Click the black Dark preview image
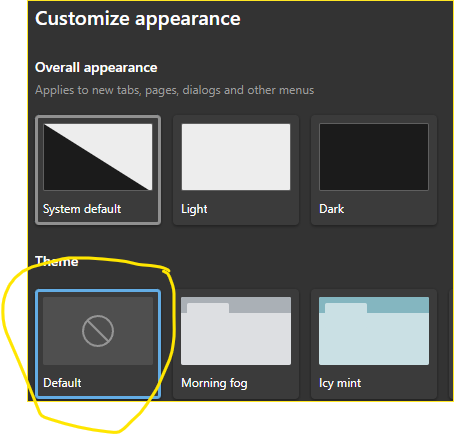 click(x=374, y=157)
